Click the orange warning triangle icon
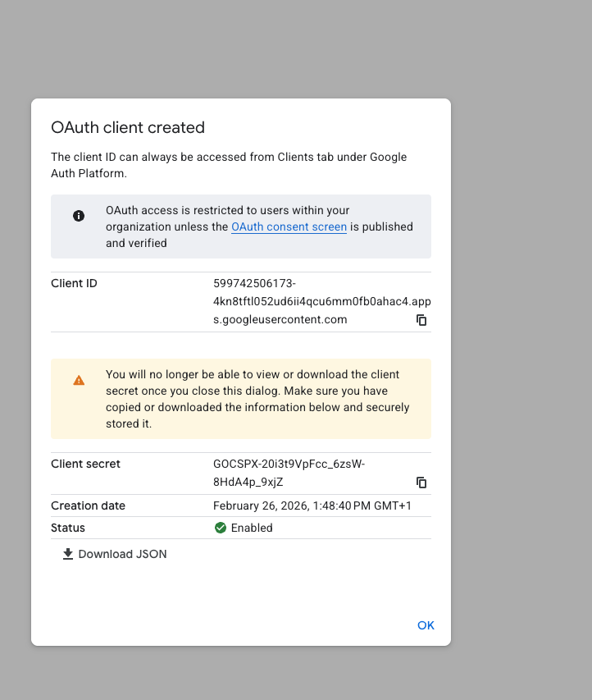The image size is (592, 700). click(79, 380)
